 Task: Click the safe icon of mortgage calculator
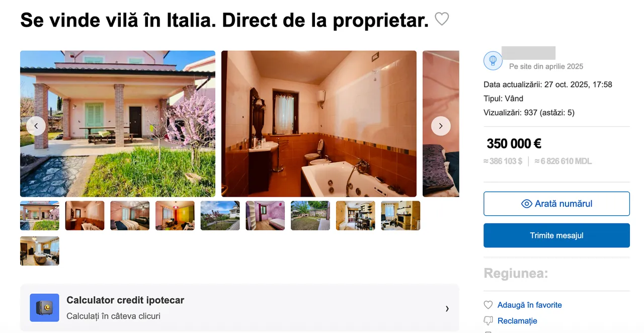(x=44, y=308)
